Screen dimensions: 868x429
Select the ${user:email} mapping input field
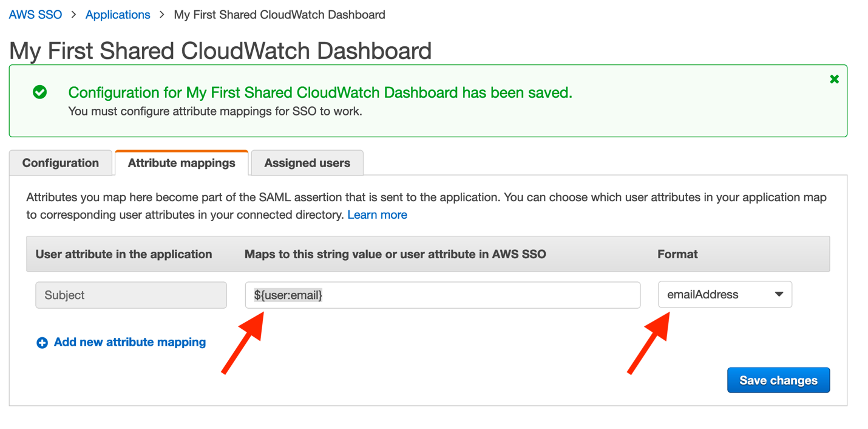tap(442, 295)
